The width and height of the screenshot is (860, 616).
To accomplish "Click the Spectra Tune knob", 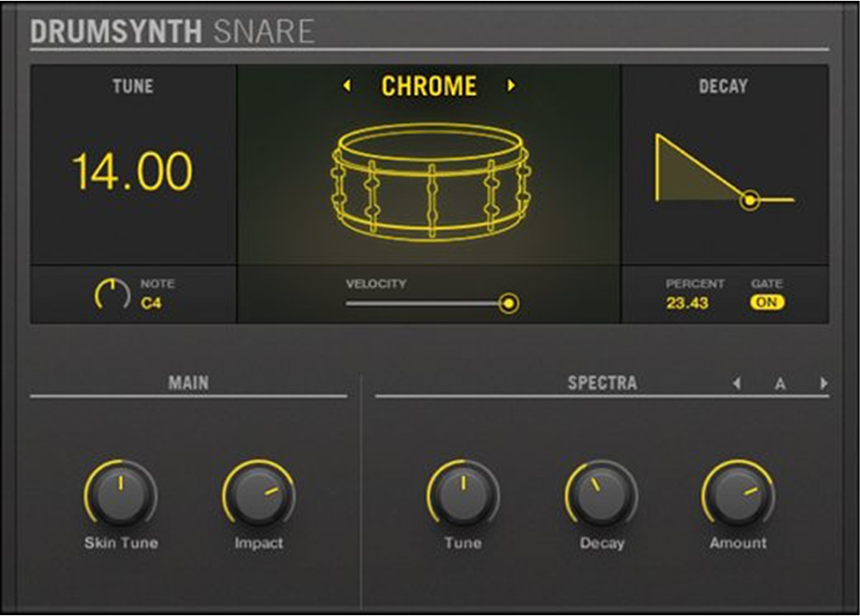I will 463,494.
